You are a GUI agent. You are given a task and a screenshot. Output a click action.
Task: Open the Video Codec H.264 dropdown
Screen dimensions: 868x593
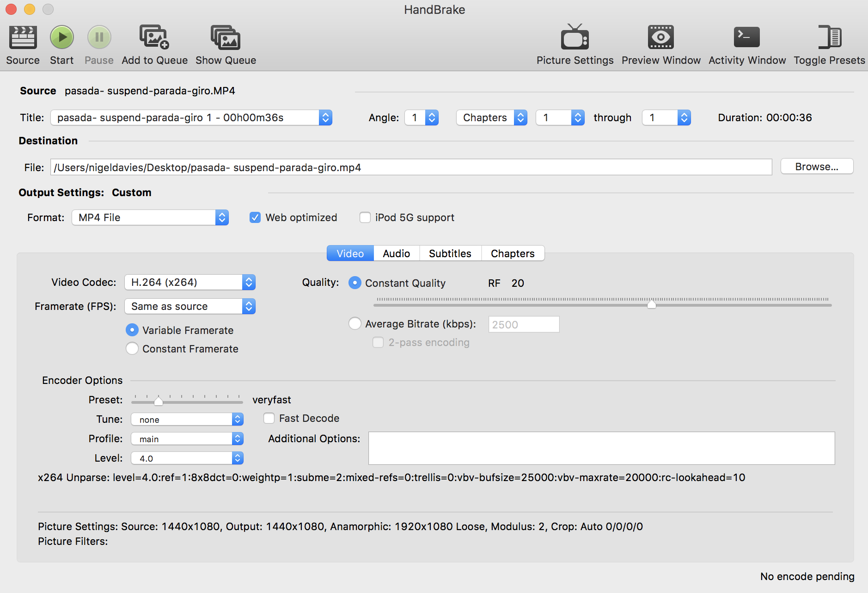coord(190,282)
